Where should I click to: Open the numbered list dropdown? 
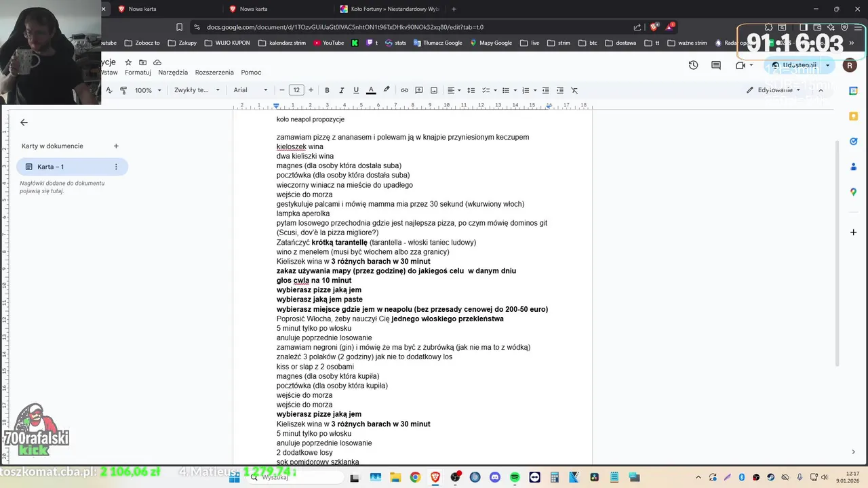529,90
